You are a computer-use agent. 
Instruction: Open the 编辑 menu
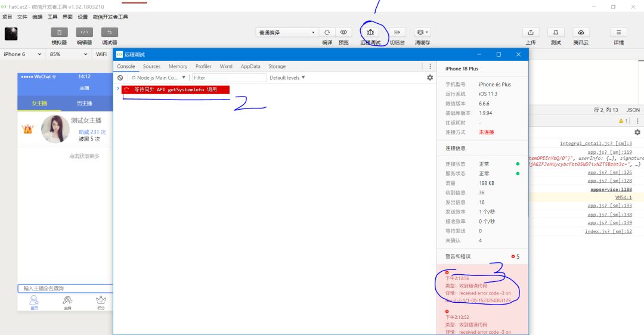38,17
